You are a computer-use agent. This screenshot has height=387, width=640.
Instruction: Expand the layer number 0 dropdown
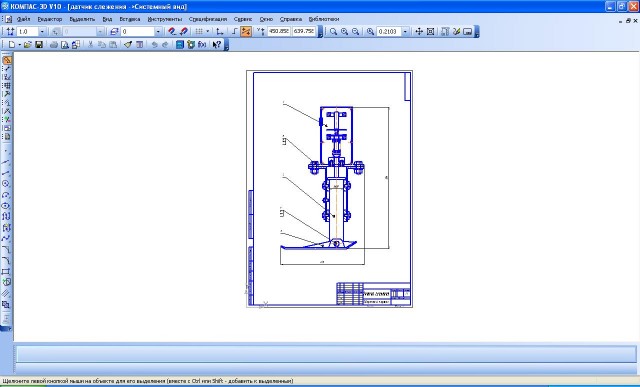[158, 31]
